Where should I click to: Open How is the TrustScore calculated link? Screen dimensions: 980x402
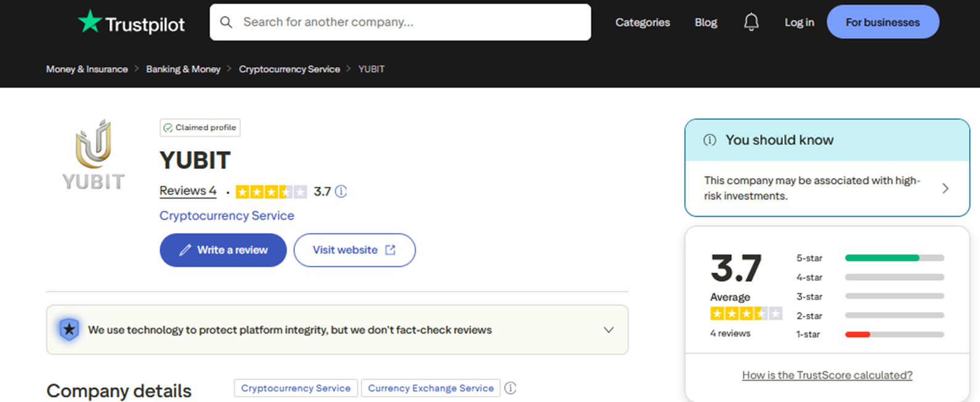pos(827,375)
